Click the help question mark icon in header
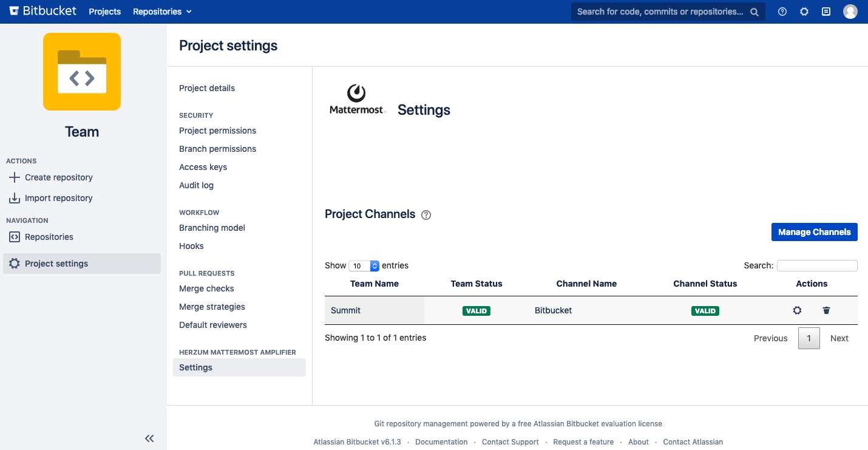The height and width of the screenshot is (450, 868). (782, 12)
